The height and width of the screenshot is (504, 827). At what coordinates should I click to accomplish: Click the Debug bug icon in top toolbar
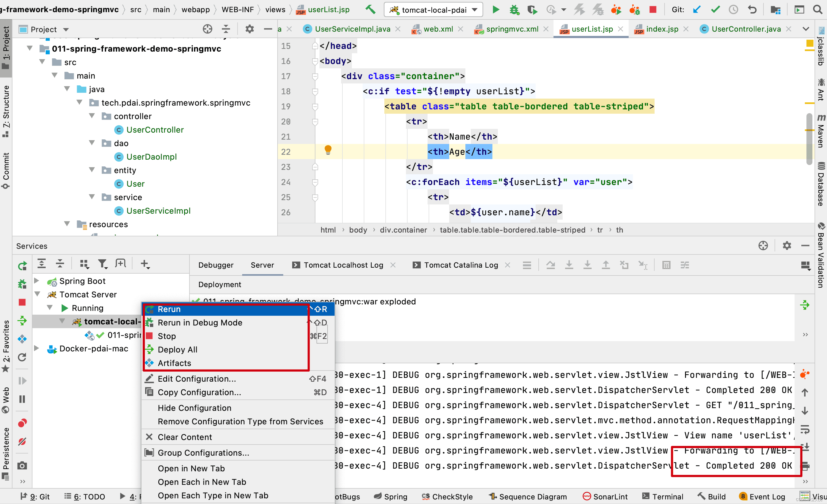pyautogui.click(x=514, y=9)
